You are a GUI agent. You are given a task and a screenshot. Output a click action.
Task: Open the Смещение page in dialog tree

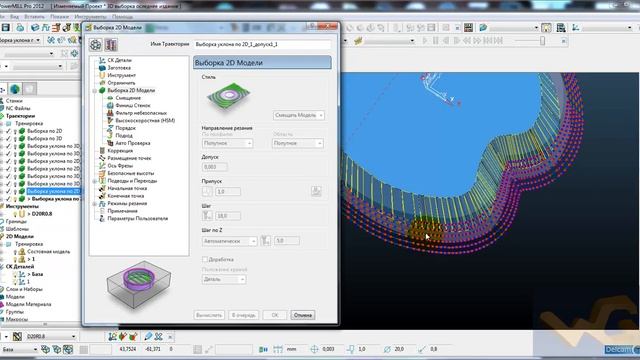tap(128, 98)
